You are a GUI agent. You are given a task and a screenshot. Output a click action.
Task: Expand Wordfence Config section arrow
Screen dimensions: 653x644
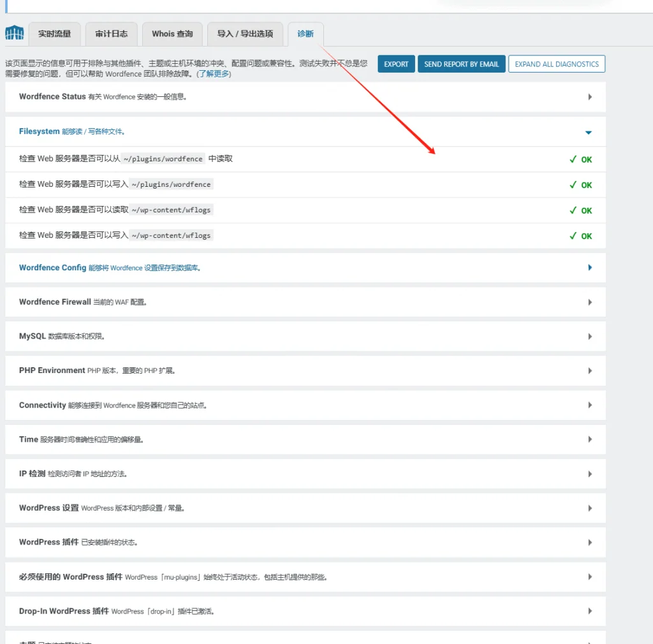[x=590, y=268]
